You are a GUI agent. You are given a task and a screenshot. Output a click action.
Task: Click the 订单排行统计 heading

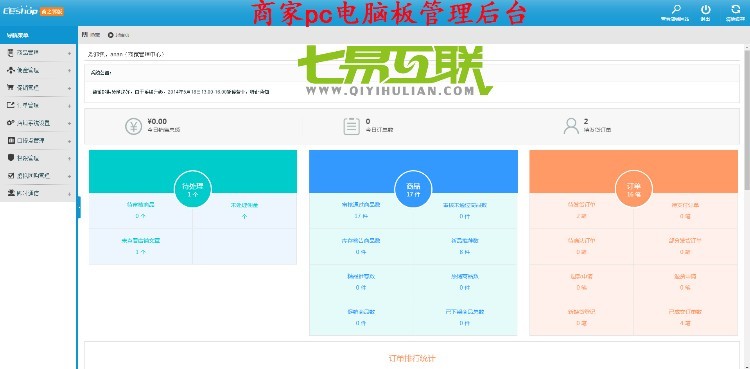coord(412,358)
